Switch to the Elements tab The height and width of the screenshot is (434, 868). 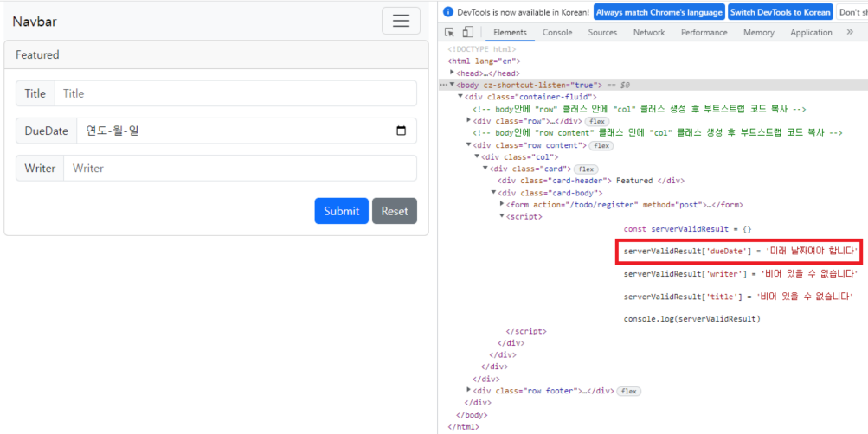pos(510,32)
